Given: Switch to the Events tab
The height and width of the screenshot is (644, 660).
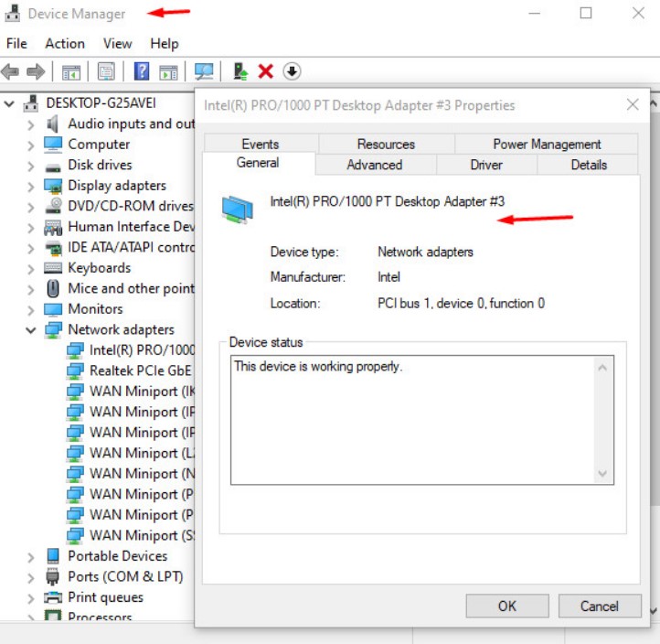Looking at the screenshot, I should (x=261, y=144).
